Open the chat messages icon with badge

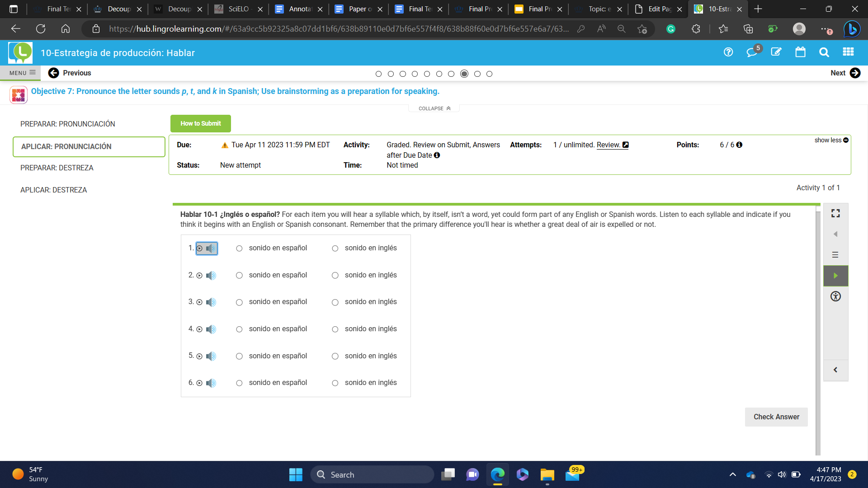pos(751,52)
